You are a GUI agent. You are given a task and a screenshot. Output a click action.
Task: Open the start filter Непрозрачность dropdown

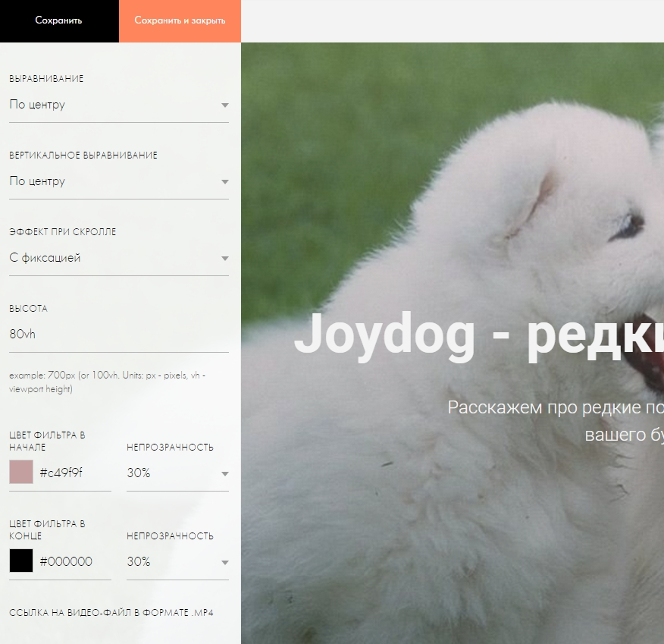tap(178, 473)
